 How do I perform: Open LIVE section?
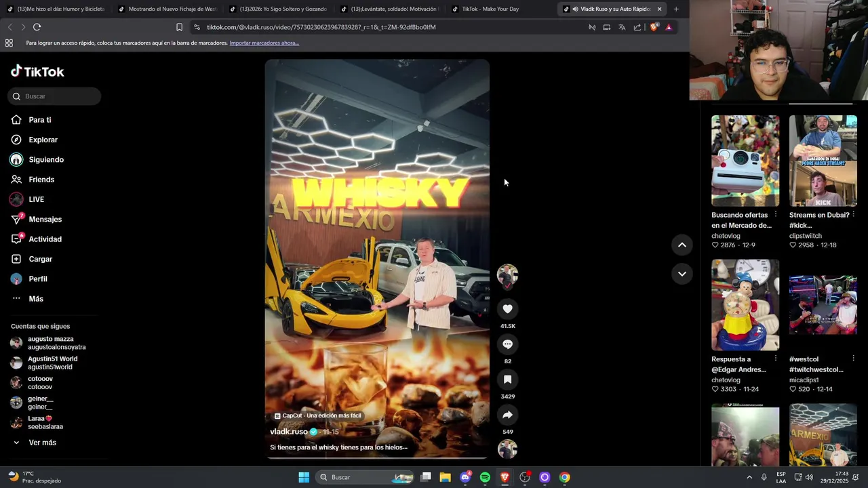pos(27,199)
